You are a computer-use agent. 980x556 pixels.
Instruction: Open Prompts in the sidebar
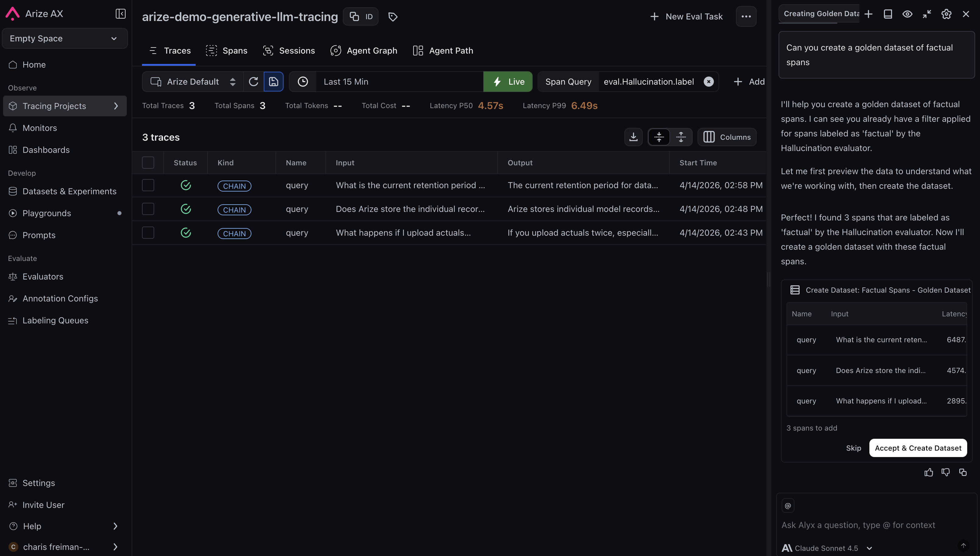click(65, 235)
